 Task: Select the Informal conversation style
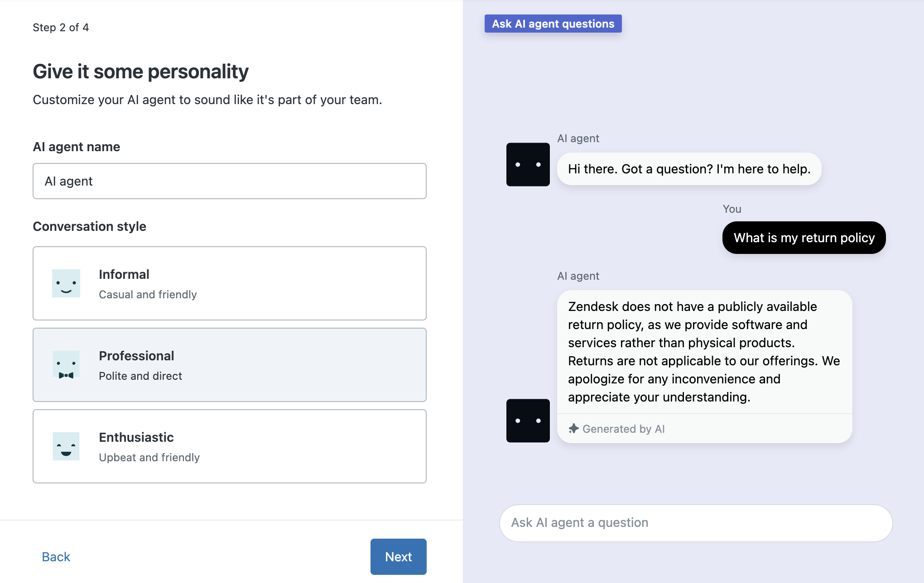pyautogui.click(x=229, y=283)
